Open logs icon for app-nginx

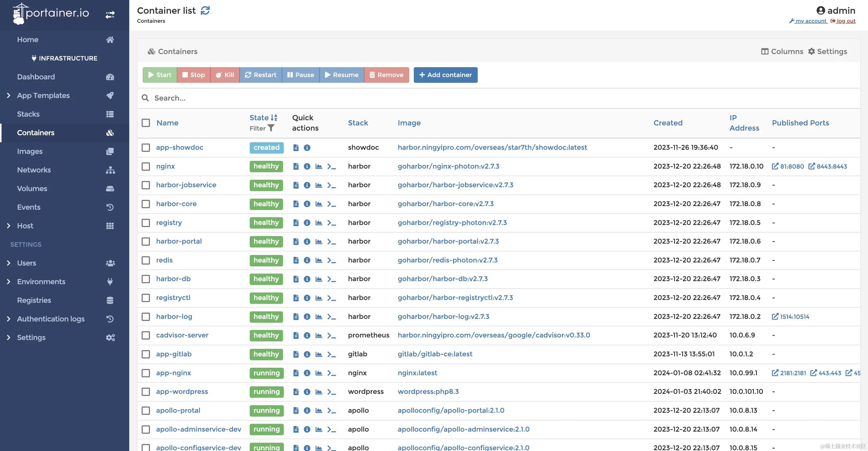click(296, 373)
